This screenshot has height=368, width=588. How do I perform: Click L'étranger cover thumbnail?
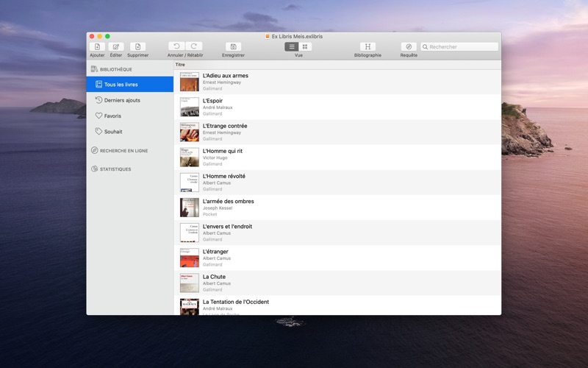pyautogui.click(x=190, y=258)
